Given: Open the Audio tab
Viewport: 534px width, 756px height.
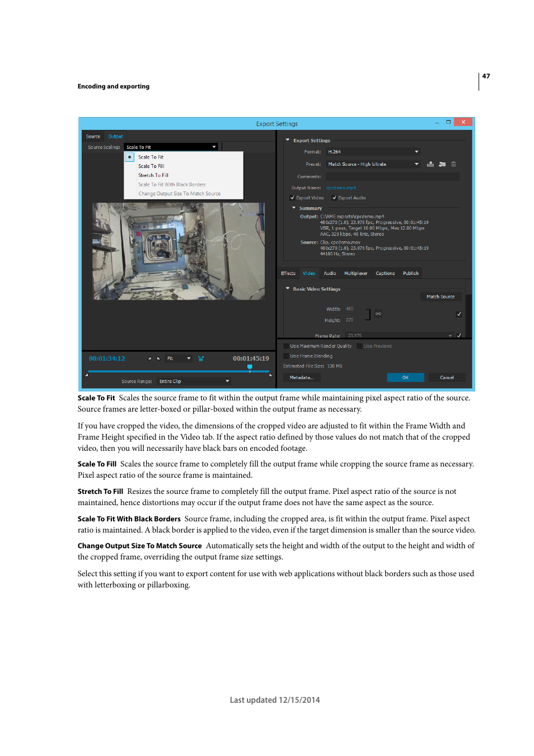Looking at the screenshot, I should (x=330, y=273).
